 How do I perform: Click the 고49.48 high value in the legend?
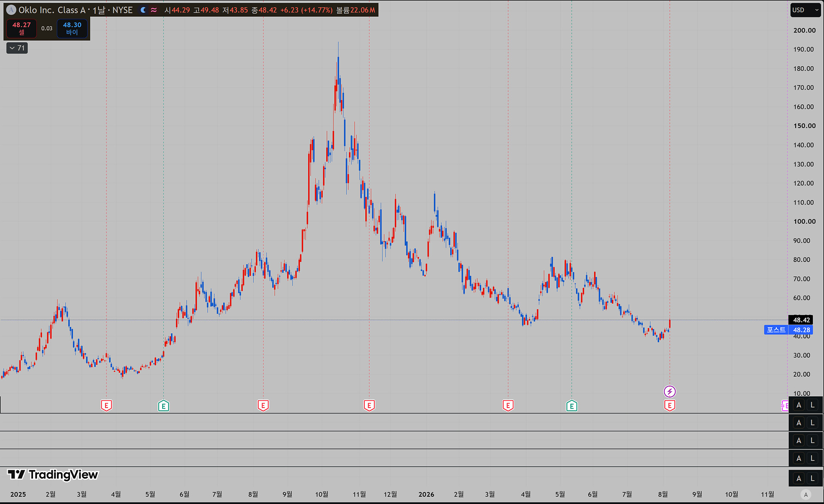(206, 10)
